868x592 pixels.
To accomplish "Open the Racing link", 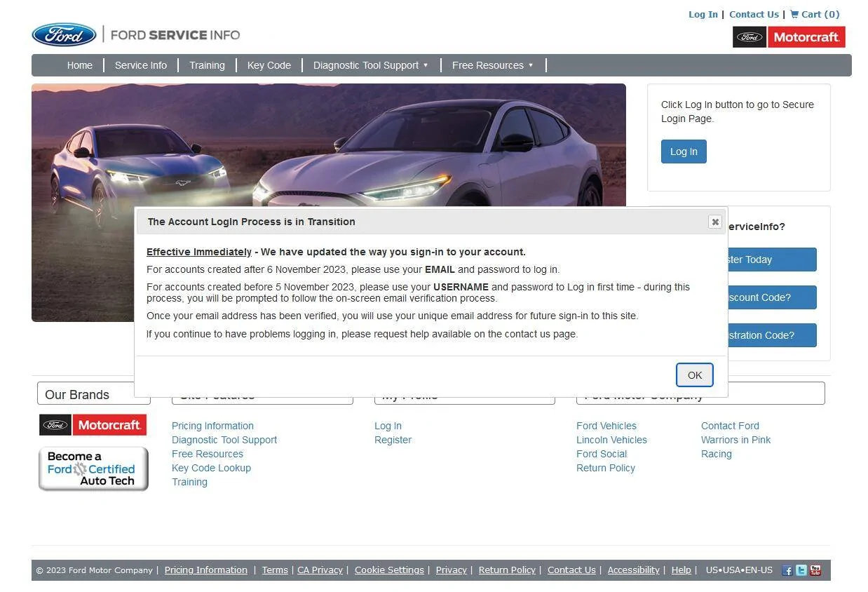I will (716, 454).
